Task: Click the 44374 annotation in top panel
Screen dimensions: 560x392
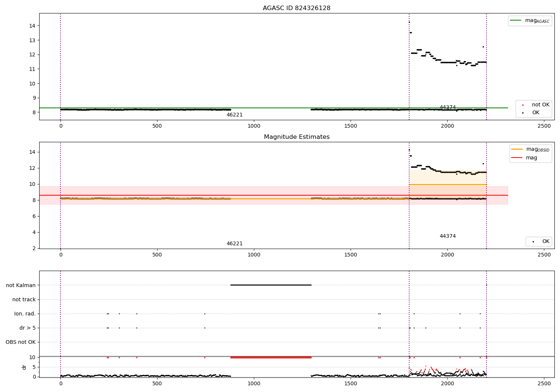Action: click(448, 108)
